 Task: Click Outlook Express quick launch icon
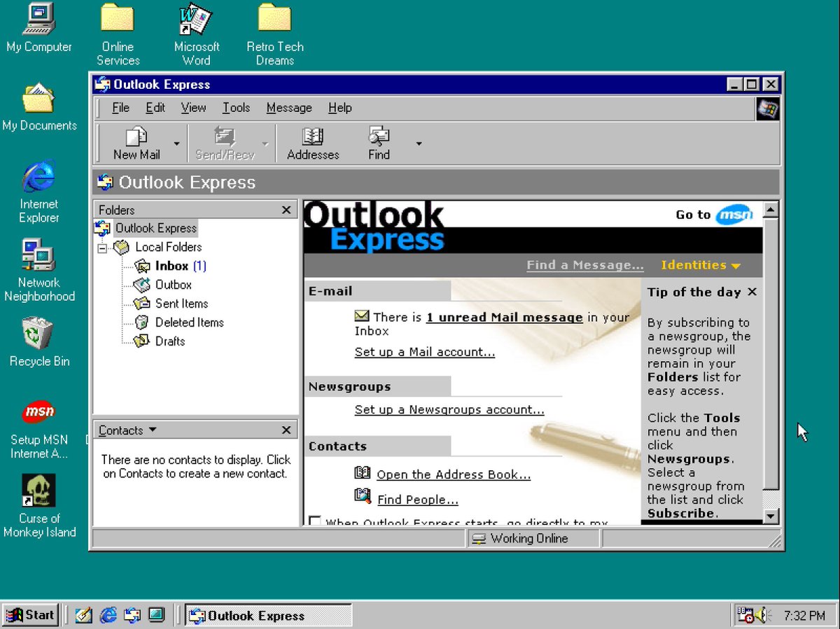pos(132,615)
